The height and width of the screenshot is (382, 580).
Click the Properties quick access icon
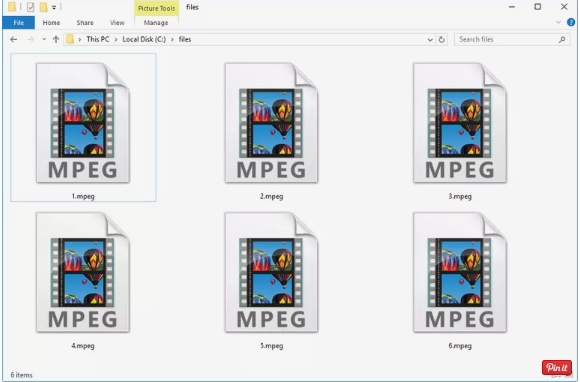click(x=31, y=7)
